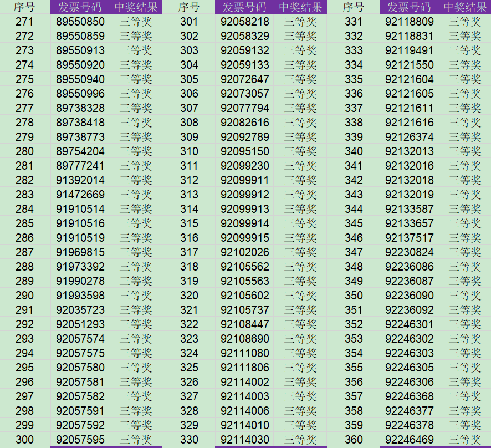Select invoice number 92057591
Viewport: 491px width, 448px height.
[x=80, y=411]
